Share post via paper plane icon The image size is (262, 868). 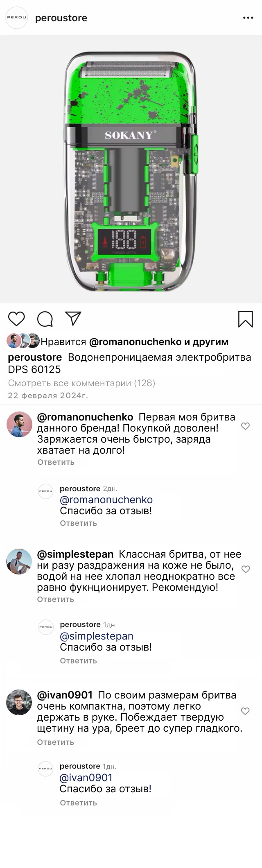tap(73, 319)
